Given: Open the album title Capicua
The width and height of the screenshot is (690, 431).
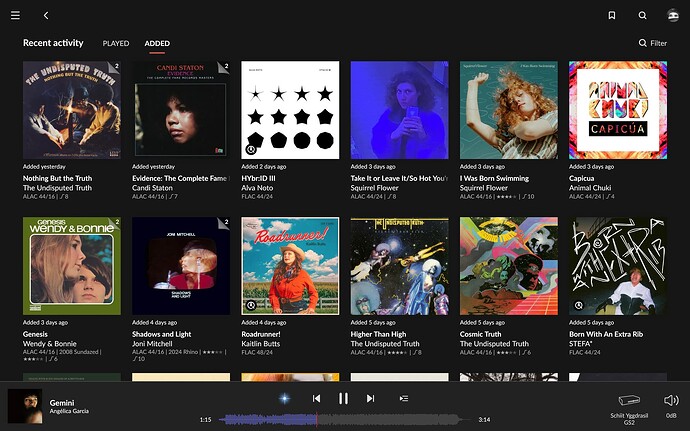Looking at the screenshot, I should [581, 178].
